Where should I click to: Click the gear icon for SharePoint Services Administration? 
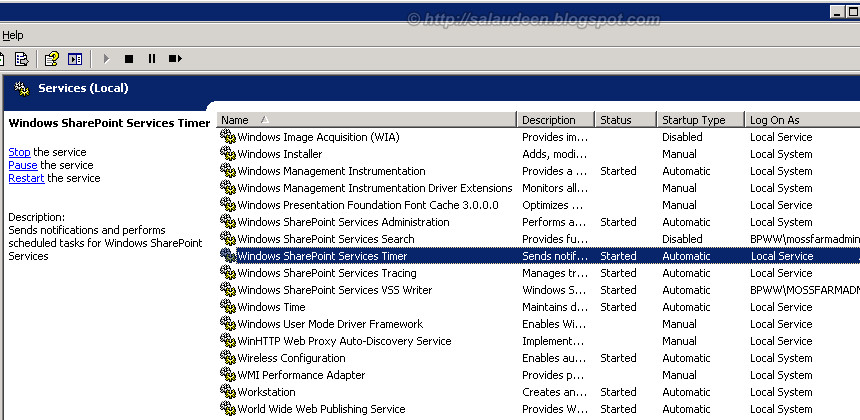pos(228,222)
